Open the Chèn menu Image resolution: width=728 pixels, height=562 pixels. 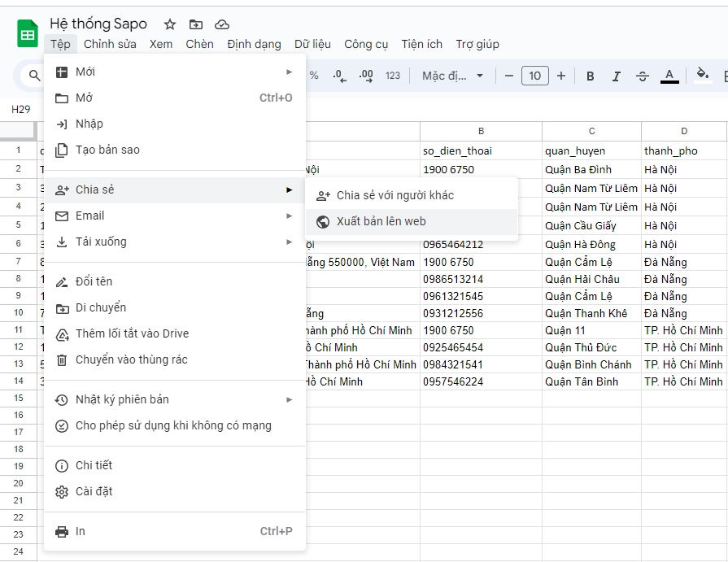[199, 44]
